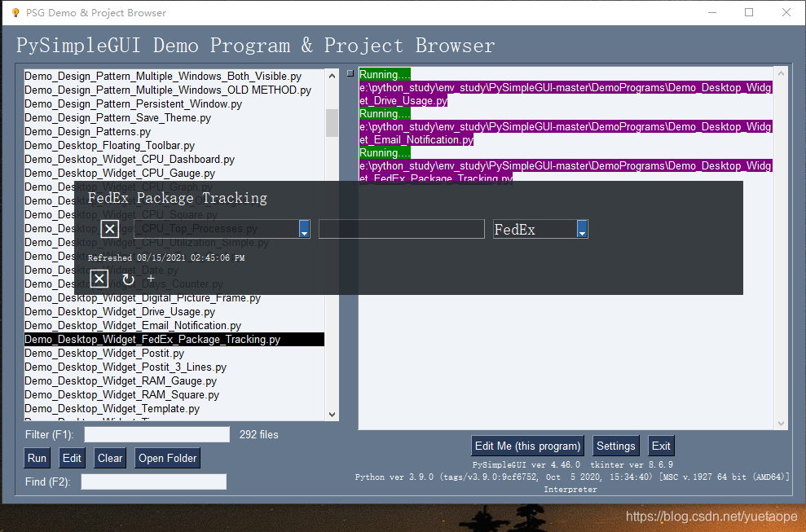Close the FedEx widget with the bottom X icon
The height and width of the screenshot is (532, 806).
99,279
